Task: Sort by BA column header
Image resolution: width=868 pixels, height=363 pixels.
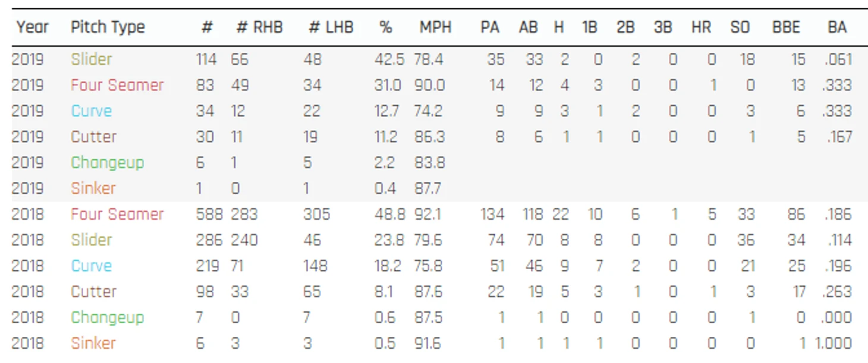Action: (837, 27)
